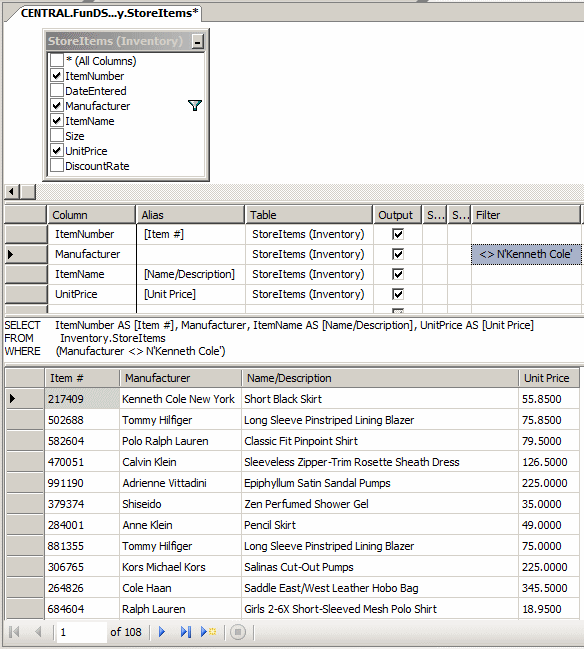Click the Manufacturer filter funnel icon
This screenshot has width=584, height=649.
(x=195, y=106)
